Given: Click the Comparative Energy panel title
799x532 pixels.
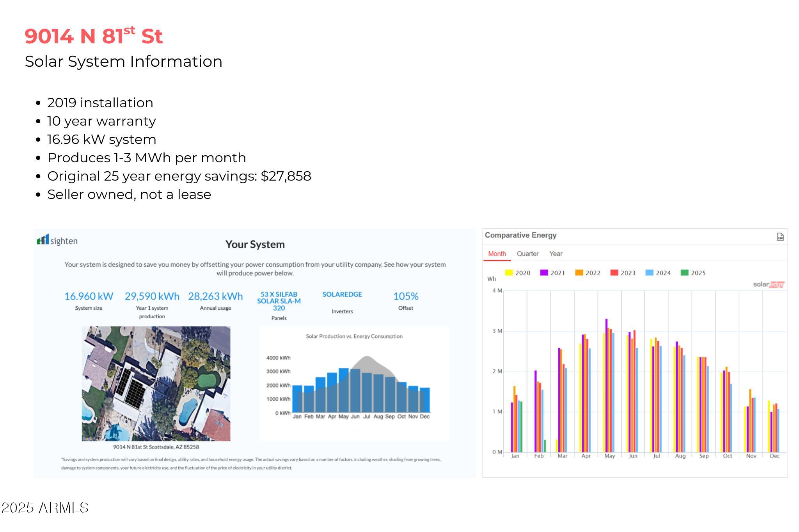Looking at the screenshot, I should point(520,235).
